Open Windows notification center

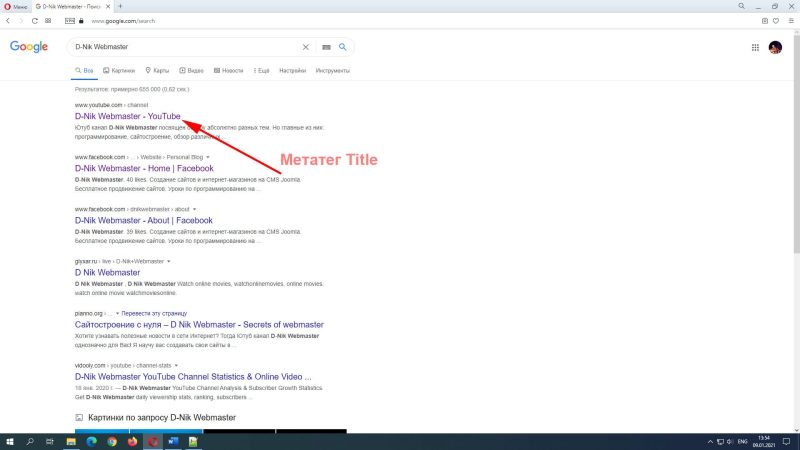(787, 442)
